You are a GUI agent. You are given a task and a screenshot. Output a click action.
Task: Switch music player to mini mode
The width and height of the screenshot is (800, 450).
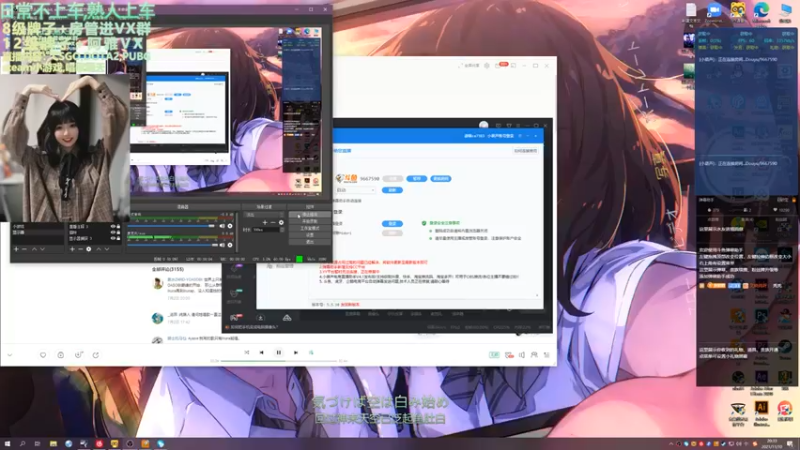click(x=513, y=66)
